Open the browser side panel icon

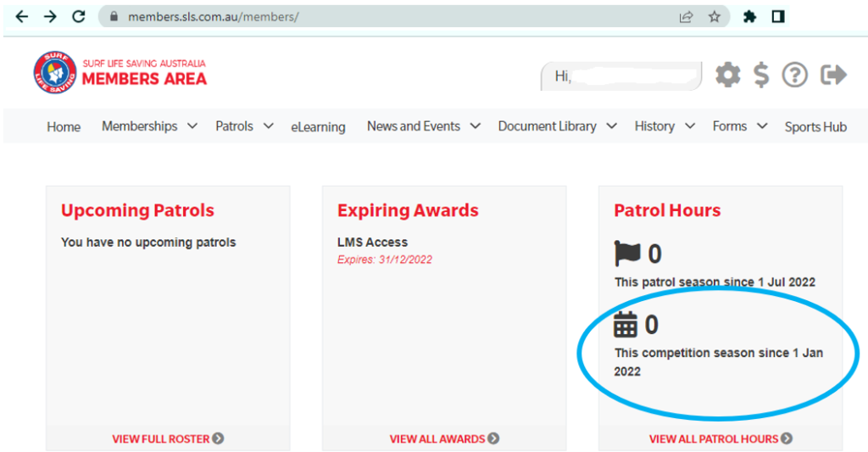pos(778,17)
